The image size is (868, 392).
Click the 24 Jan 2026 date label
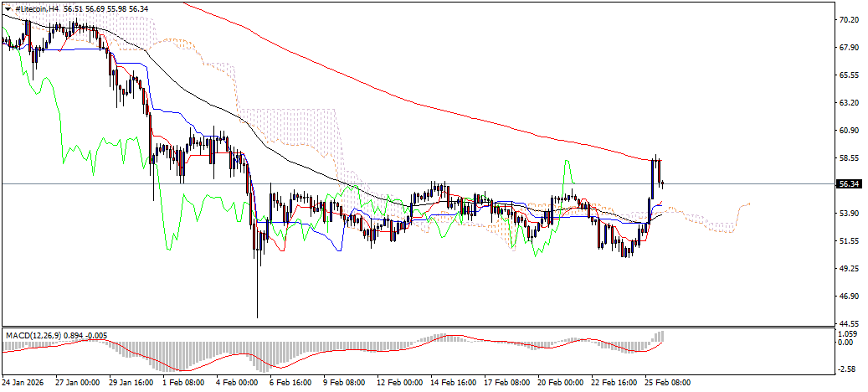point(21,383)
